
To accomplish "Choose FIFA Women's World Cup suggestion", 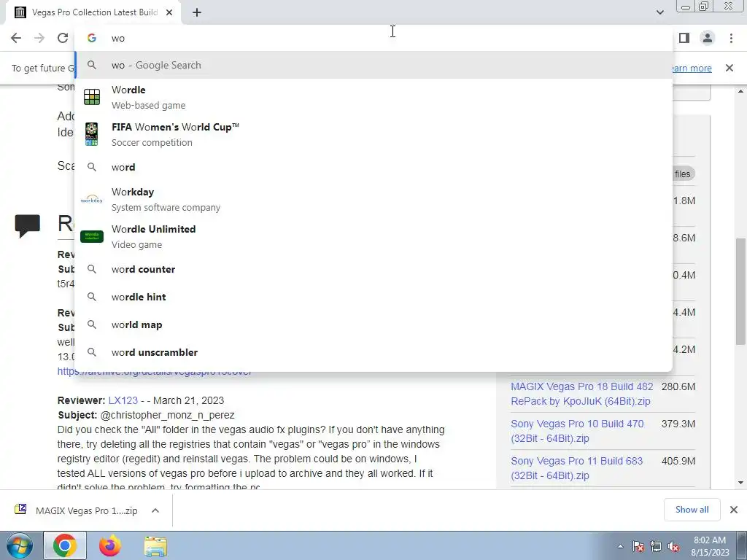I will (373, 134).
